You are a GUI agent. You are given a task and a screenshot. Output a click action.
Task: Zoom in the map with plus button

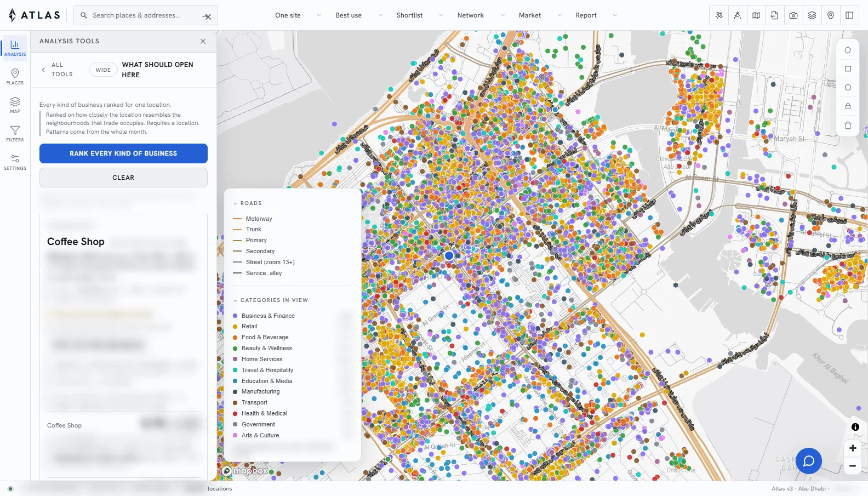pyautogui.click(x=853, y=448)
